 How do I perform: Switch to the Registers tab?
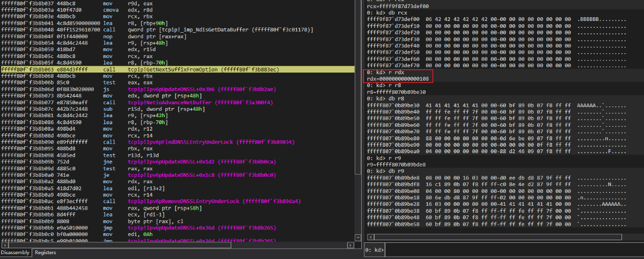[x=45, y=253]
